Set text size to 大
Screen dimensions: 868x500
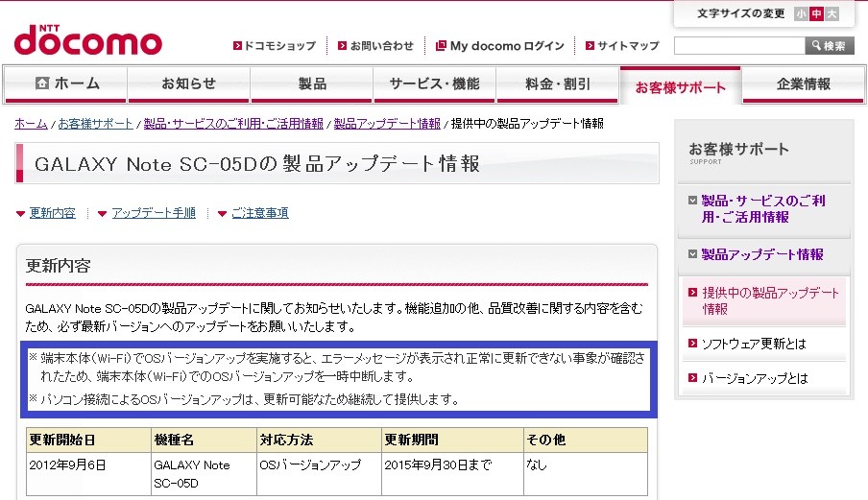[x=832, y=13]
